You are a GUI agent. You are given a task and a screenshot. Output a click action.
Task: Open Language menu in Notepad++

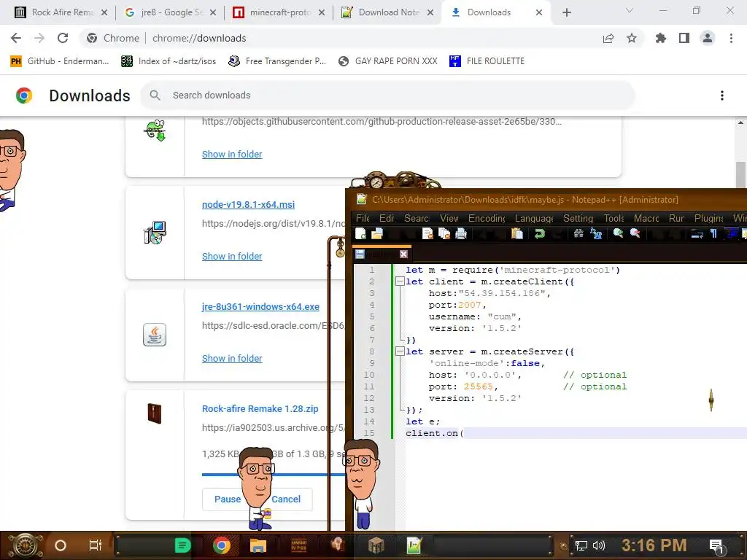click(x=534, y=218)
